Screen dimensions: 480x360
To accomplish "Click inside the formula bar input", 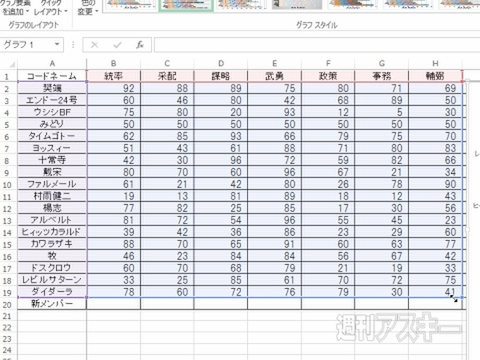I will (317, 45).
